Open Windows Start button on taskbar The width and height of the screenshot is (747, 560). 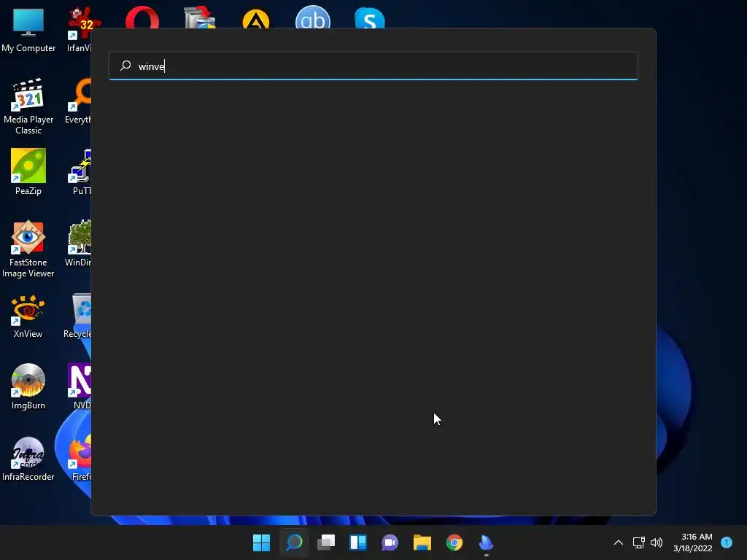click(261, 542)
